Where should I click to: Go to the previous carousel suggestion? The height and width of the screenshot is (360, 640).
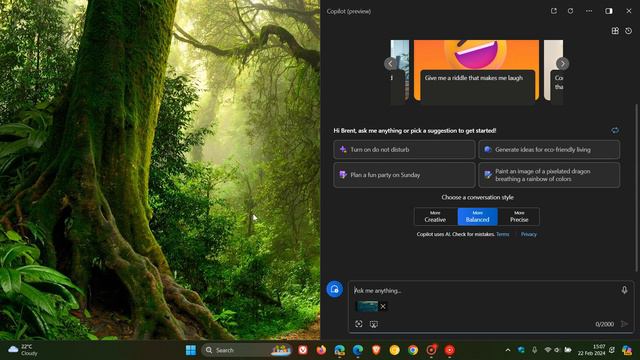click(x=390, y=64)
